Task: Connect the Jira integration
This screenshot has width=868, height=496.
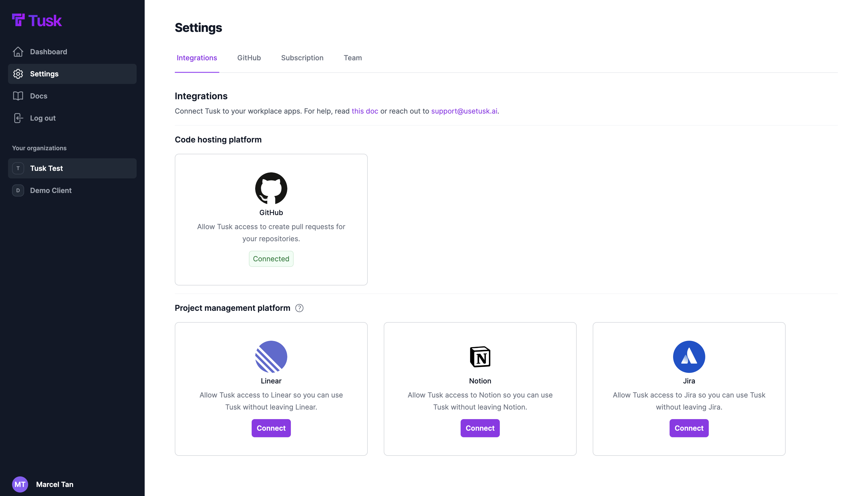Action: coord(689,428)
